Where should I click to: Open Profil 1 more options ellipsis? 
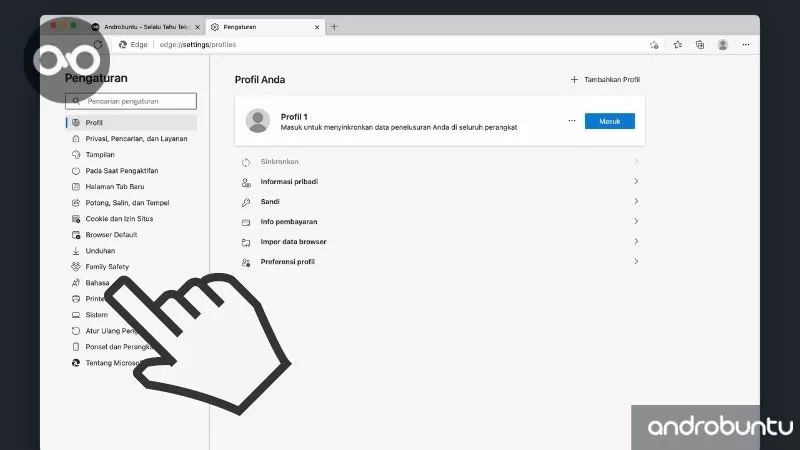pyautogui.click(x=571, y=121)
